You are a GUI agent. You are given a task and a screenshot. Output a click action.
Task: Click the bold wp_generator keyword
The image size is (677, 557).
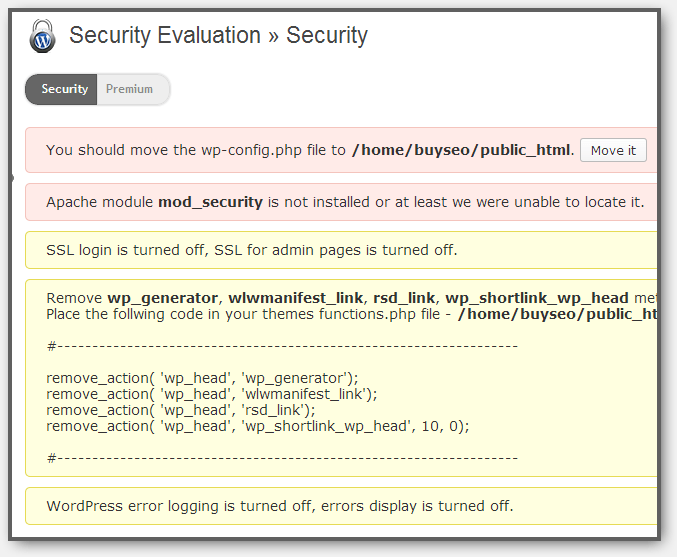pyautogui.click(x=162, y=298)
